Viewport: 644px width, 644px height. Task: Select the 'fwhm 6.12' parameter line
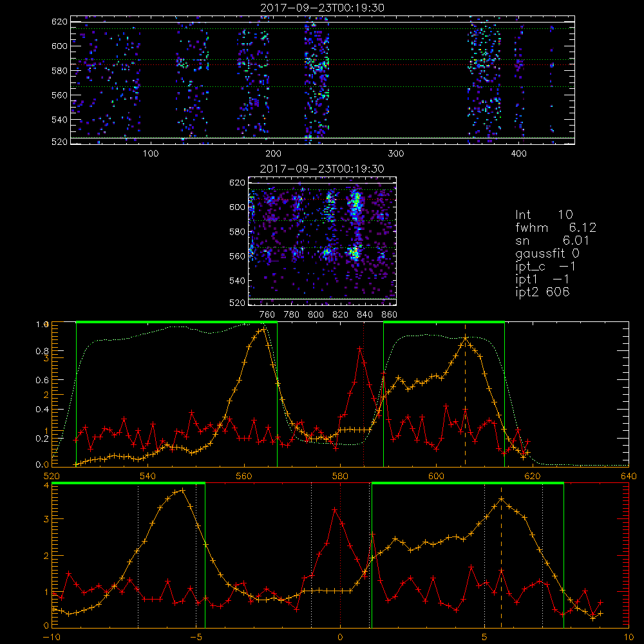556,227
